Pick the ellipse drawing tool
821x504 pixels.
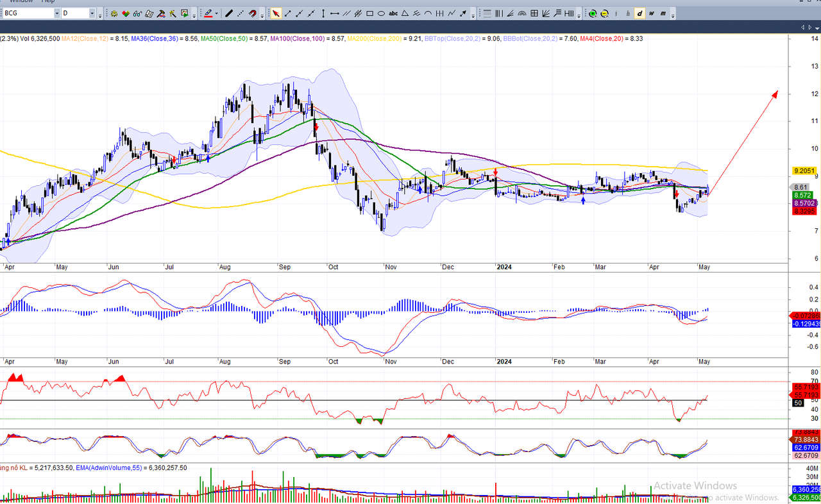pos(381,13)
